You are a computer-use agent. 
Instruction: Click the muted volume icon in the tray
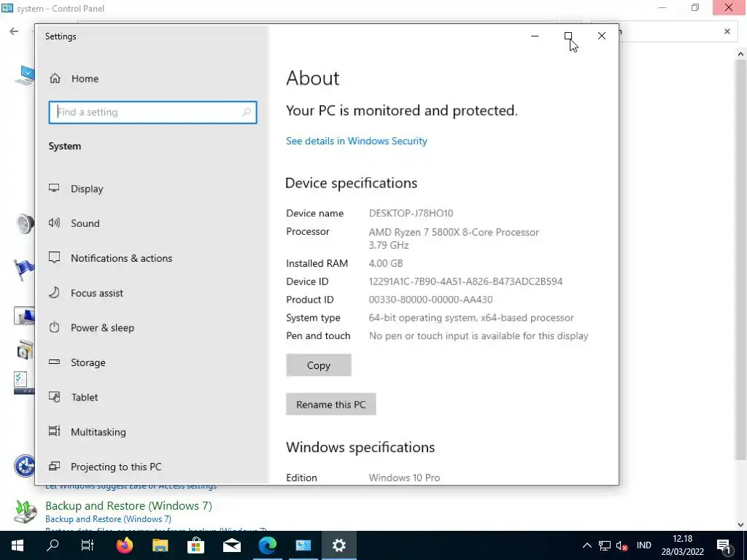(x=622, y=545)
